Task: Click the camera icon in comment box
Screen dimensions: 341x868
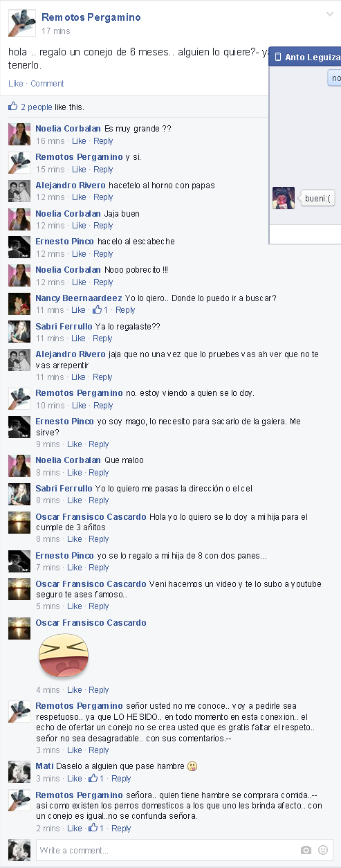Action: click(x=306, y=850)
